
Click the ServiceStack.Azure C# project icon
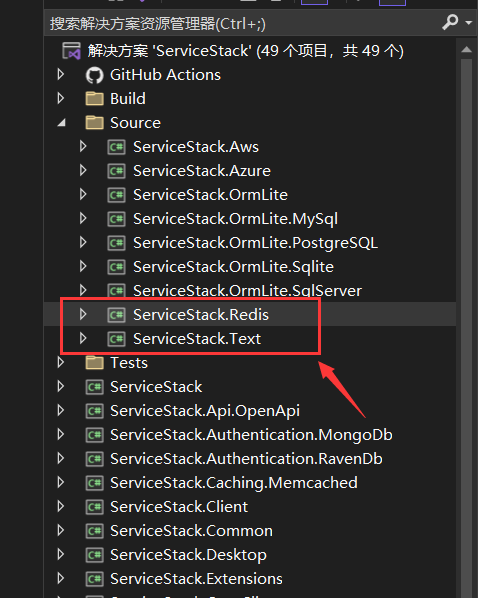116,171
